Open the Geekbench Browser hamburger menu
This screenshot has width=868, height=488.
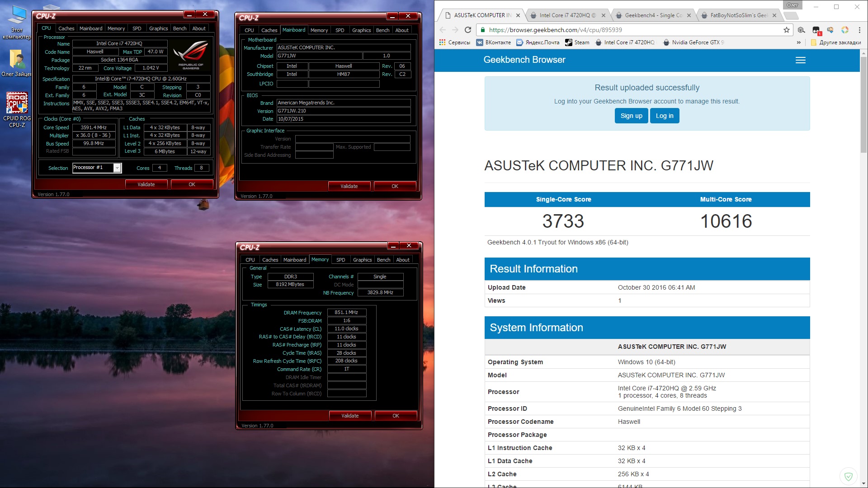pyautogui.click(x=800, y=60)
